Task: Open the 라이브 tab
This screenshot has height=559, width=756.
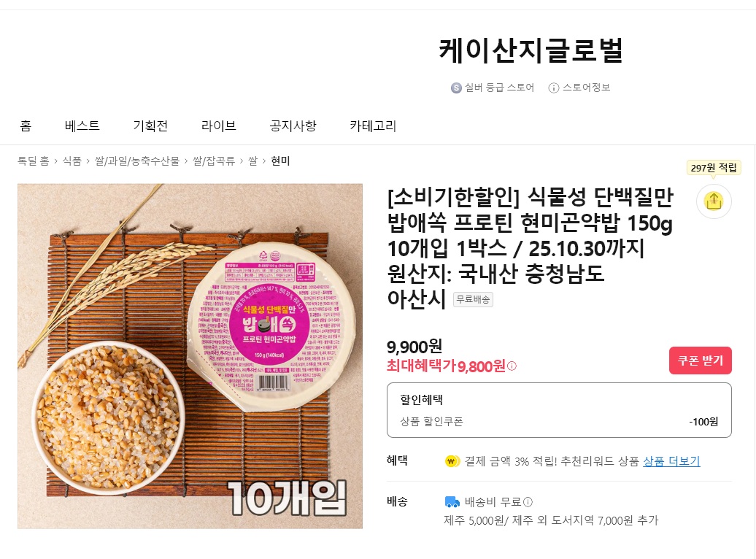Action: [218, 126]
